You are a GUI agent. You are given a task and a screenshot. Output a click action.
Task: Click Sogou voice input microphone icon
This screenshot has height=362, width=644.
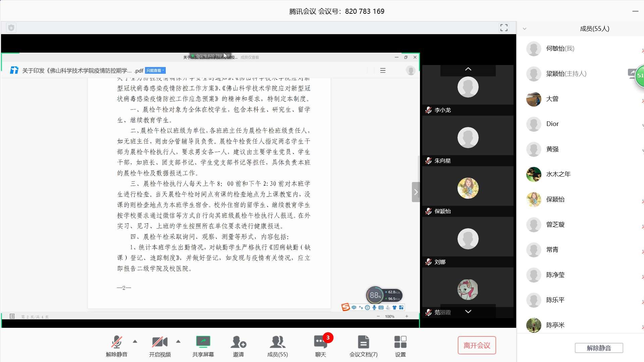coord(374,307)
